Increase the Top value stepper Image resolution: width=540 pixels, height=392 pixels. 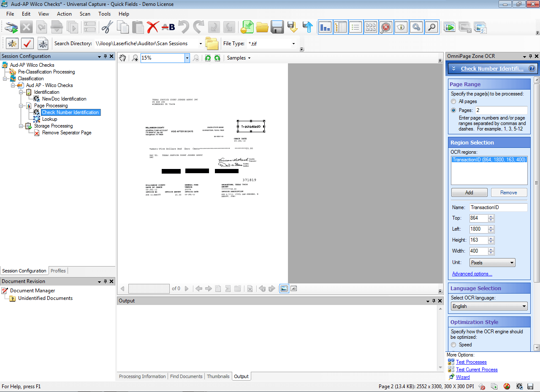(x=491, y=216)
